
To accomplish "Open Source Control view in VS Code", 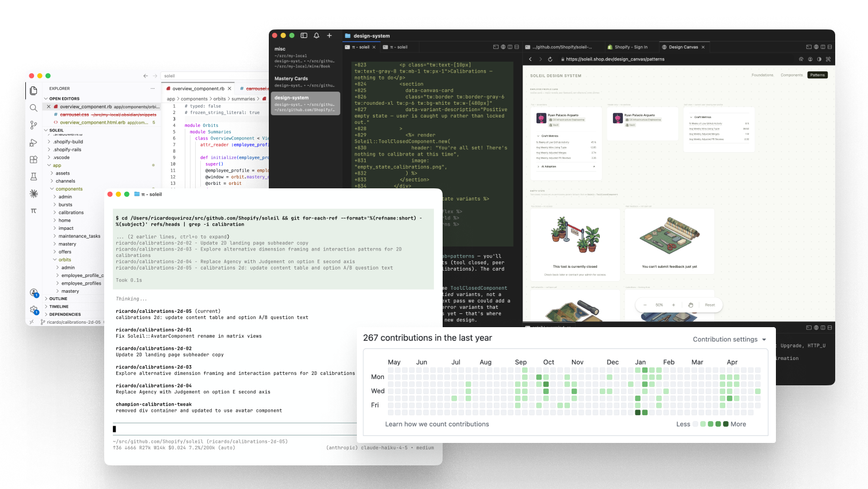I will tap(33, 125).
